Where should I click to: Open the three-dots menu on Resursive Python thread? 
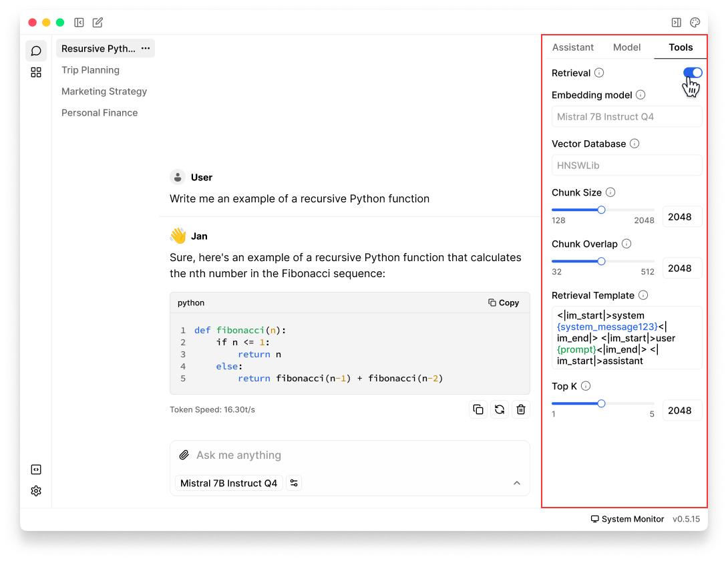tap(146, 49)
